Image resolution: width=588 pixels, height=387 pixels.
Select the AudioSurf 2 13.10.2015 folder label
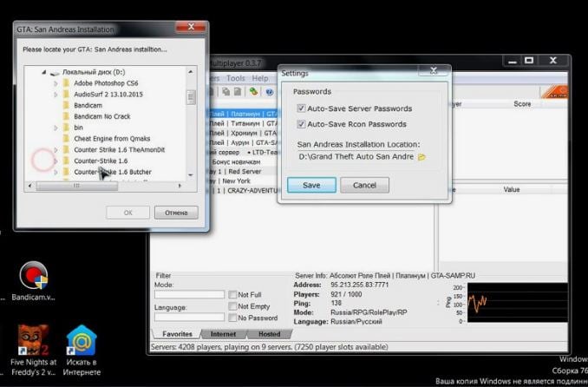click(108, 95)
